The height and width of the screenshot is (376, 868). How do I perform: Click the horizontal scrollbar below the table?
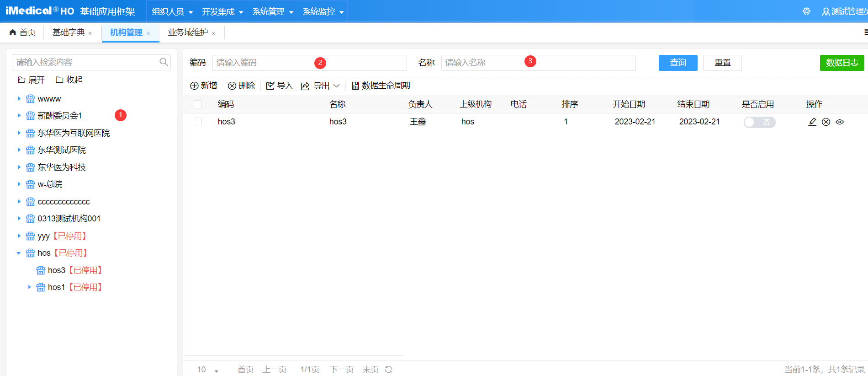[293, 355]
